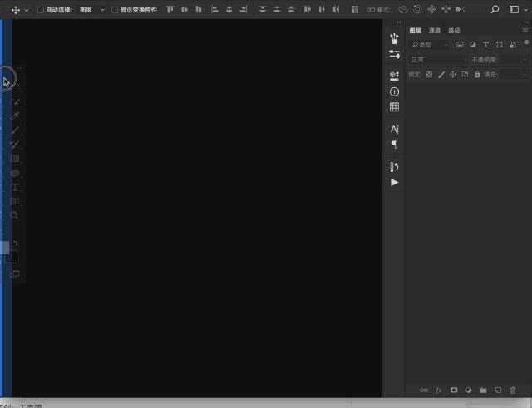Toggle pixel layer filter icon

point(460,44)
